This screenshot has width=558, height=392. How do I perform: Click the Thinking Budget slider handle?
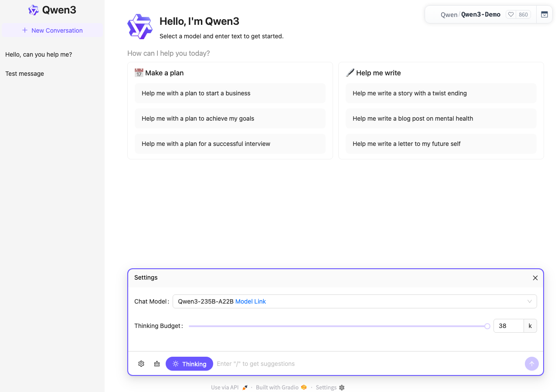[487, 326]
